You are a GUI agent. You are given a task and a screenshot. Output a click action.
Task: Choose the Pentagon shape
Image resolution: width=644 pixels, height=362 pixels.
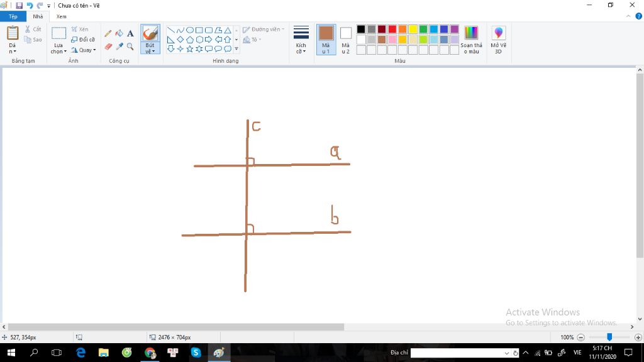tap(190, 40)
